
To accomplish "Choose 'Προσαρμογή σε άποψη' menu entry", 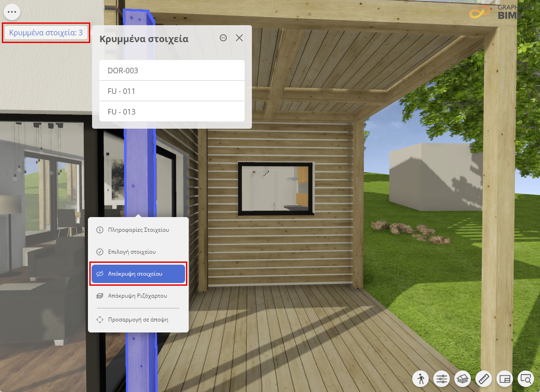I will point(138,320).
